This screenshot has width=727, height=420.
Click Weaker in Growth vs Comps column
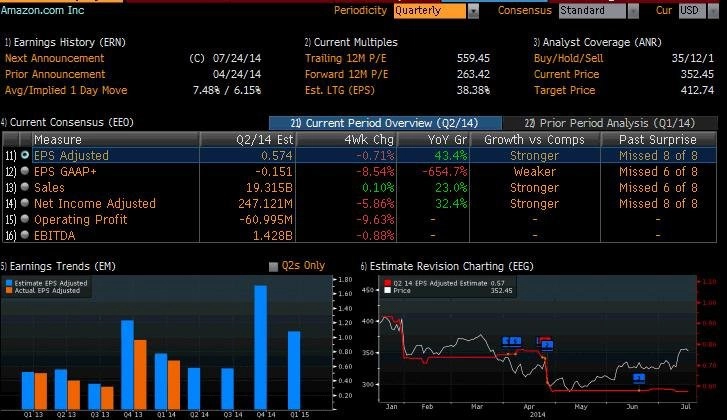coord(535,172)
